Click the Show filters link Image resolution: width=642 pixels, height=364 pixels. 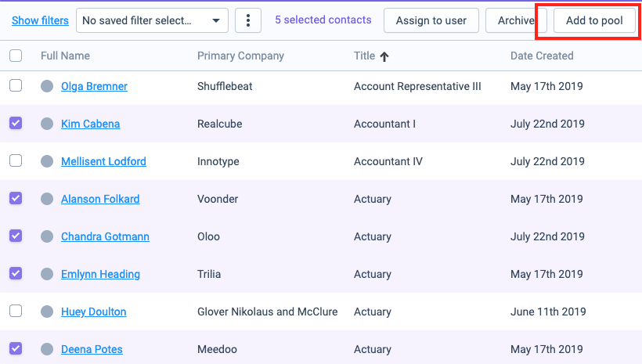tap(40, 20)
